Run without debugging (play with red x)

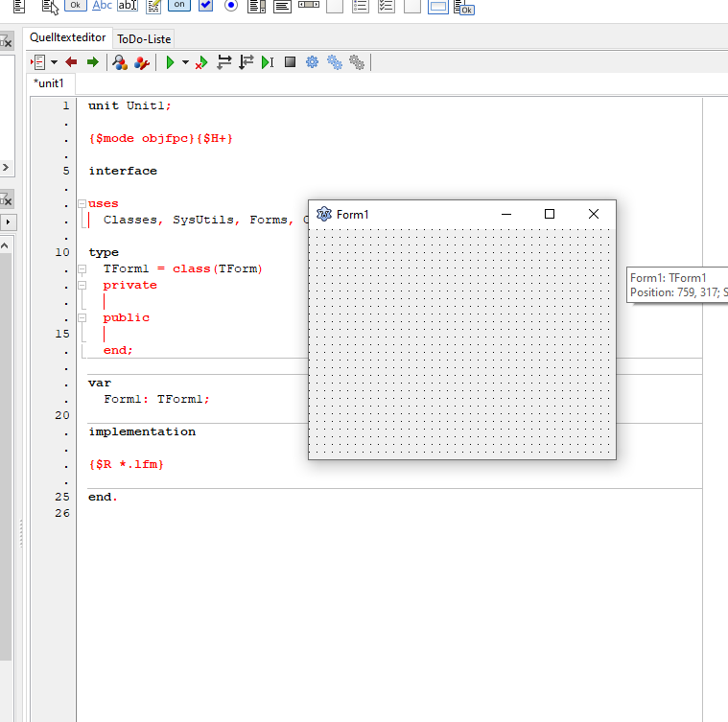[x=201, y=62]
